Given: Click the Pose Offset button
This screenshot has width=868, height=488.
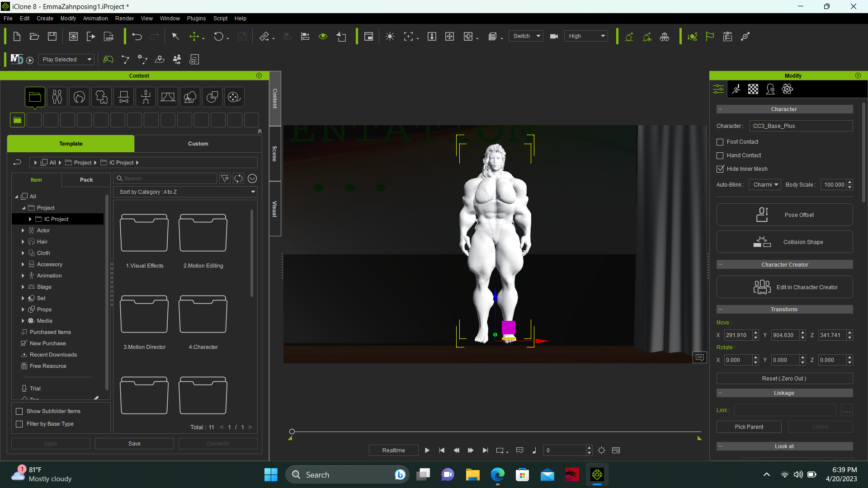Looking at the screenshot, I should click(x=784, y=215).
